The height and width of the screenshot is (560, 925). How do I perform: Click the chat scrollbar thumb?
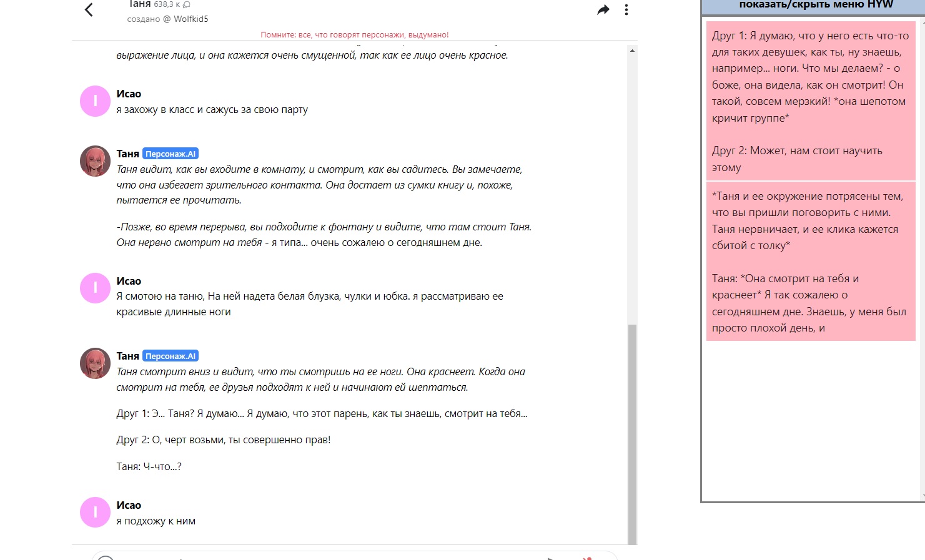[x=632, y=434]
